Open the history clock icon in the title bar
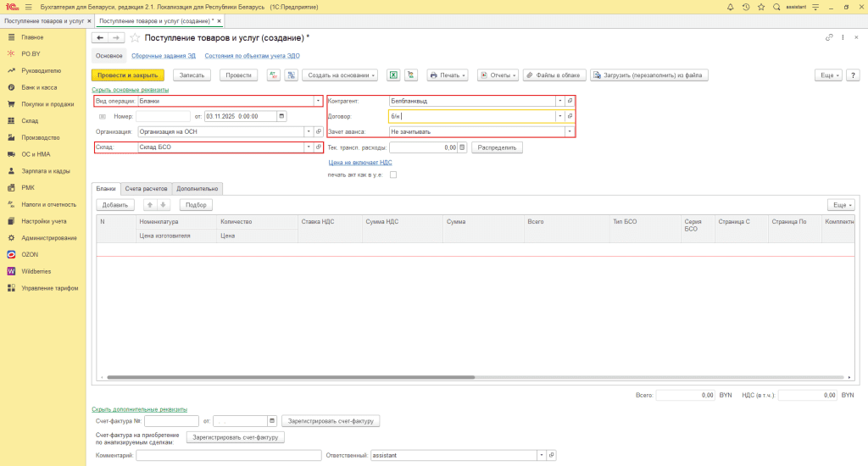 pos(744,7)
